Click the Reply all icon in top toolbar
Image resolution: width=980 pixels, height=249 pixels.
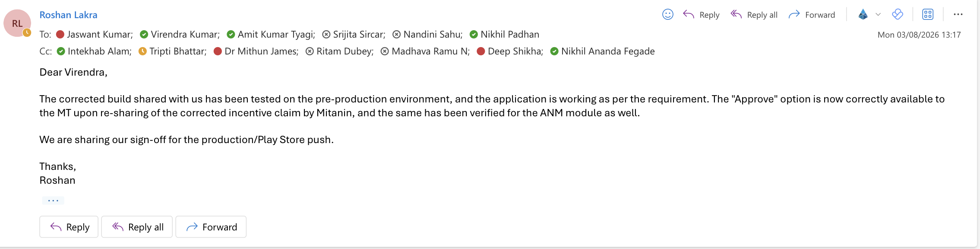(x=736, y=15)
